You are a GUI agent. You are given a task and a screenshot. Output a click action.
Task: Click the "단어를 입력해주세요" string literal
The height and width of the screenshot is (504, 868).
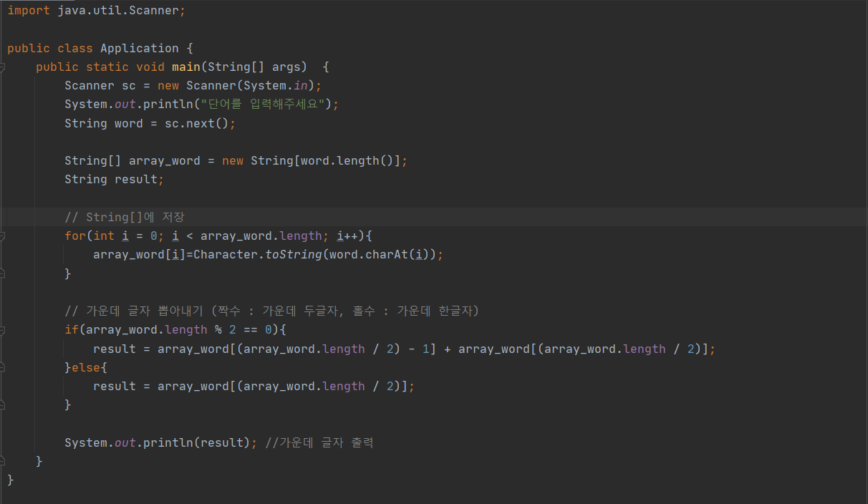point(262,105)
